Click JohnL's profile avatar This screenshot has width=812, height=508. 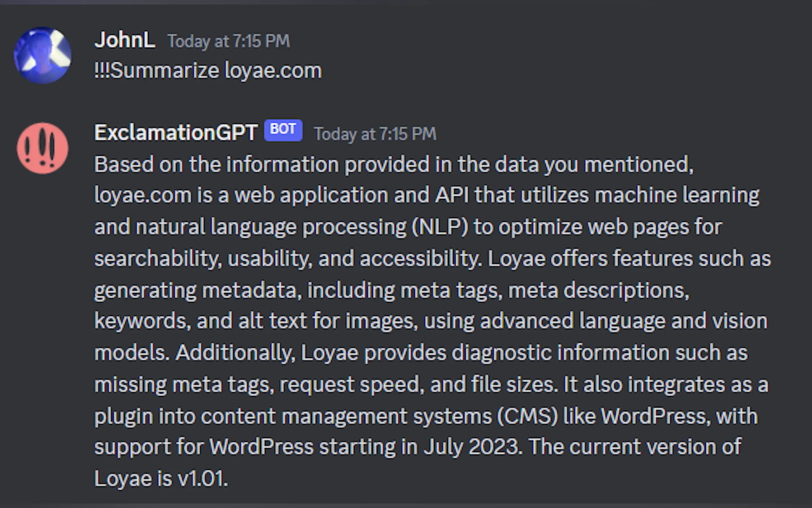pos(43,55)
